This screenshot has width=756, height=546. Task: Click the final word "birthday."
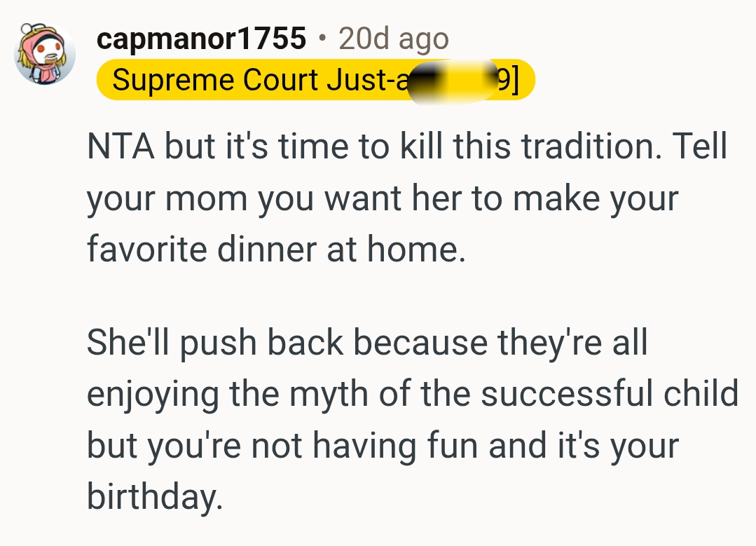[154, 497]
